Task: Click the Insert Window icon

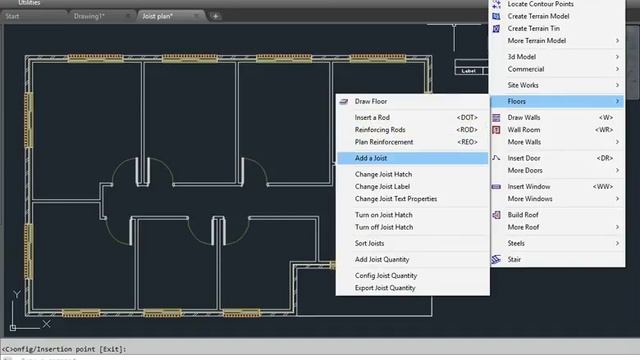Action: coord(496,187)
